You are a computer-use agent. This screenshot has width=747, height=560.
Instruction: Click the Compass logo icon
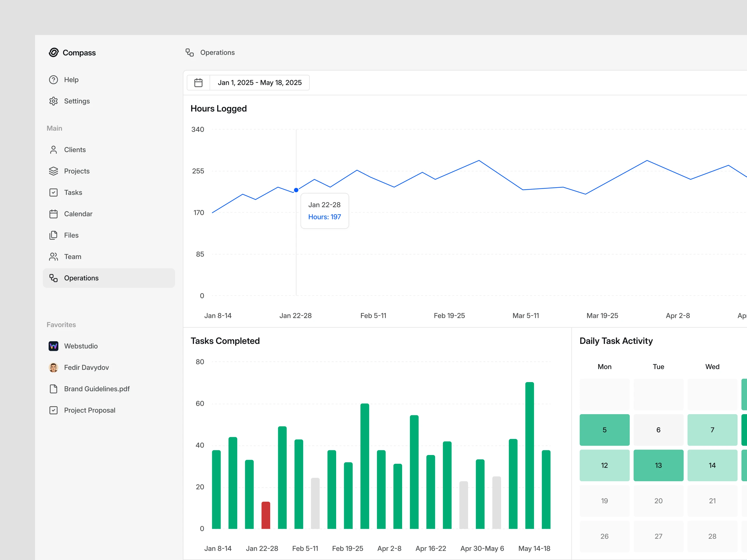point(54,52)
